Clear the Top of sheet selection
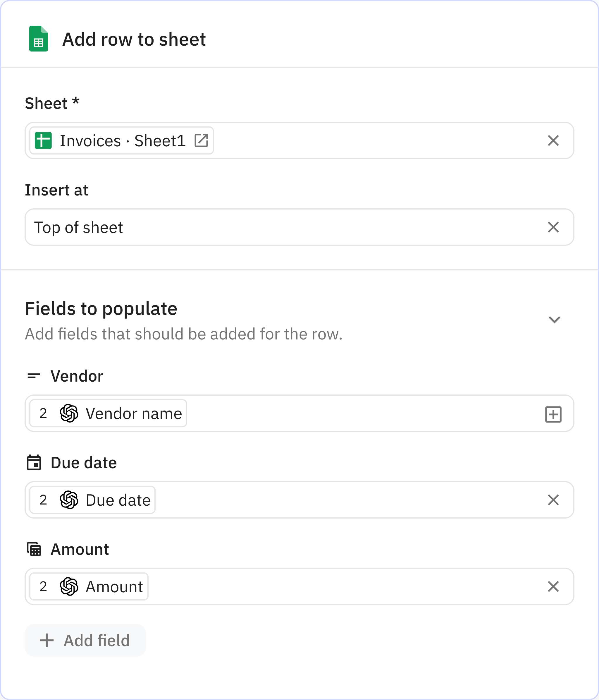 point(553,227)
